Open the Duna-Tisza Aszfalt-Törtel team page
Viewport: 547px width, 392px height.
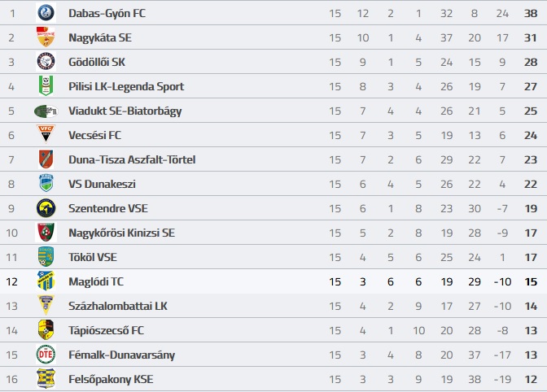[132, 159]
